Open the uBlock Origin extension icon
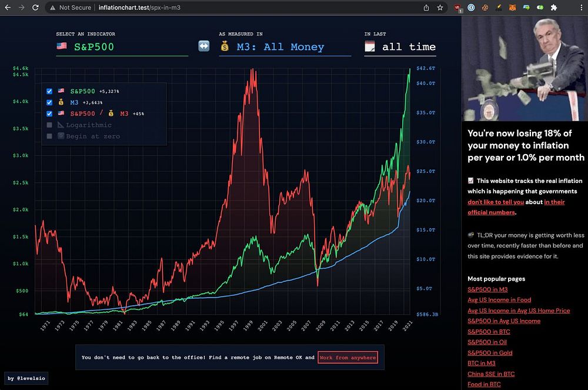588x390 pixels. [458, 8]
